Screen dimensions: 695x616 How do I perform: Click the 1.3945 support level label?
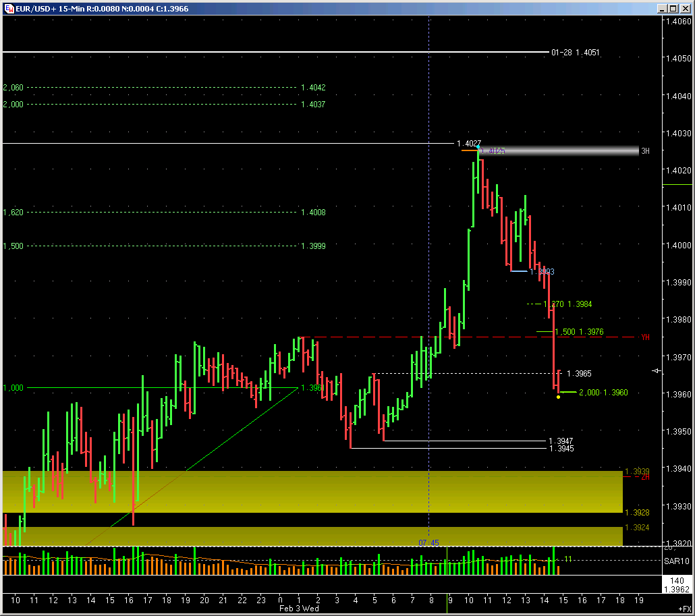click(561, 449)
